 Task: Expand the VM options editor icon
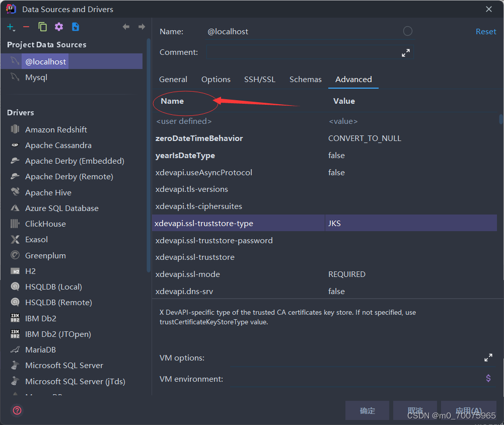click(488, 357)
